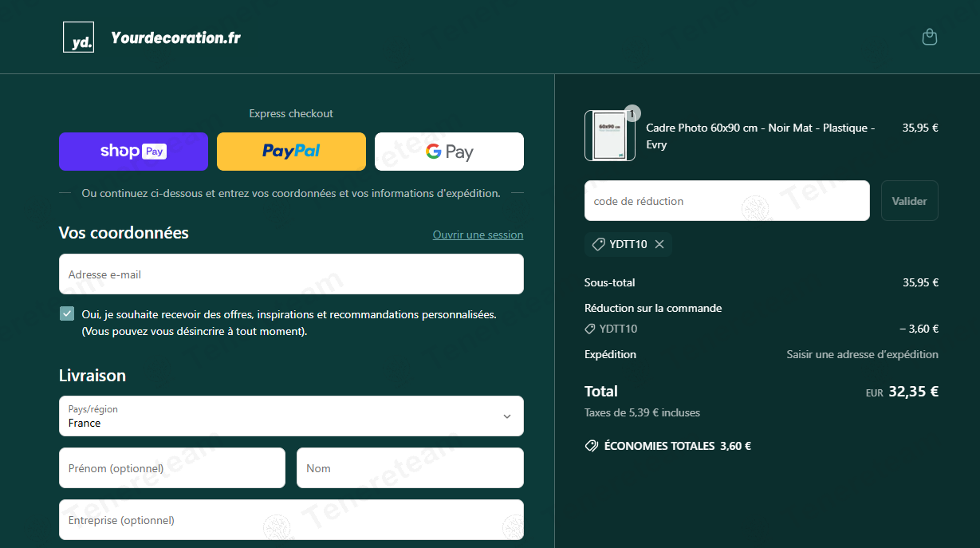Click the tag icon in Réduction row

(590, 329)
